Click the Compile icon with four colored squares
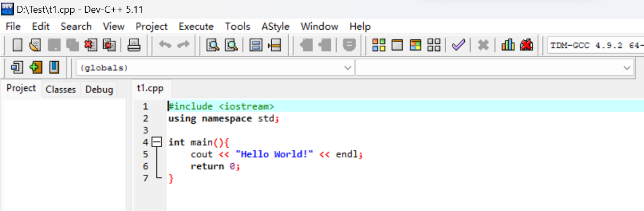The width and height of the screenshot is (644, 211). click(379, 45)
